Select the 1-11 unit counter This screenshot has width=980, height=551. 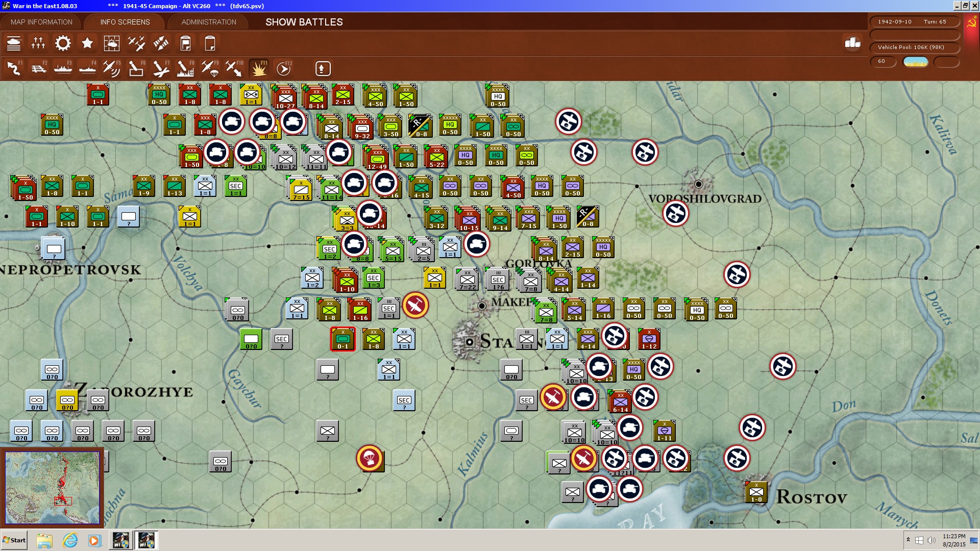click(x=665, y=431)
